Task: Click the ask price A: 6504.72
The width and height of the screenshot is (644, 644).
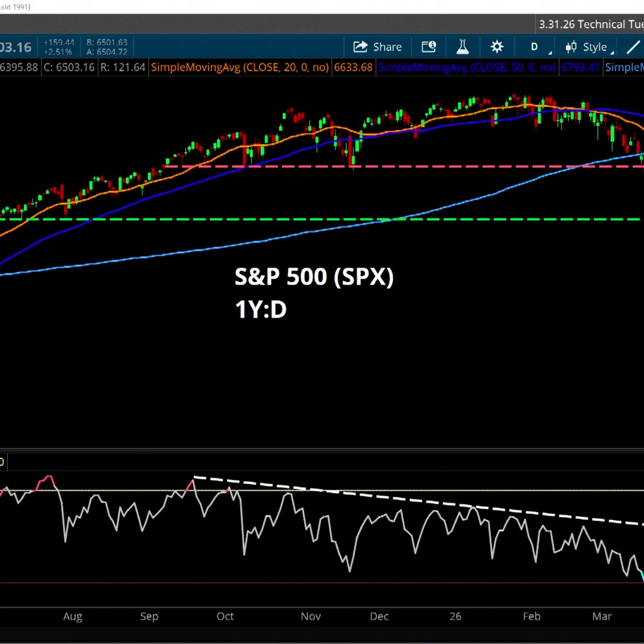Action: point(107,52)
